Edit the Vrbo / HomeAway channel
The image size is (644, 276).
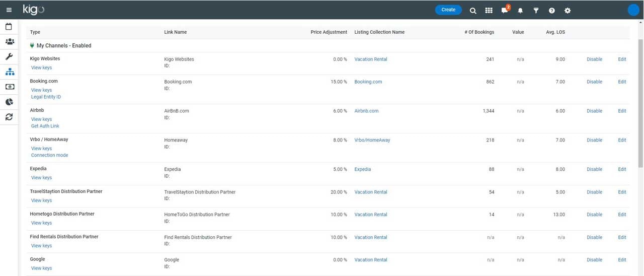(622, 140)
